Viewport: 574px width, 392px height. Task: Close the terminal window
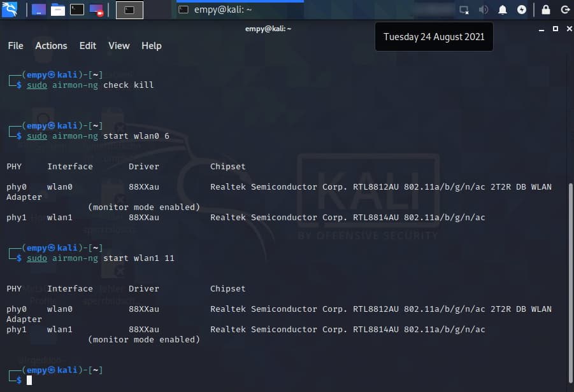pyautogui.click(x=570, y=29)
